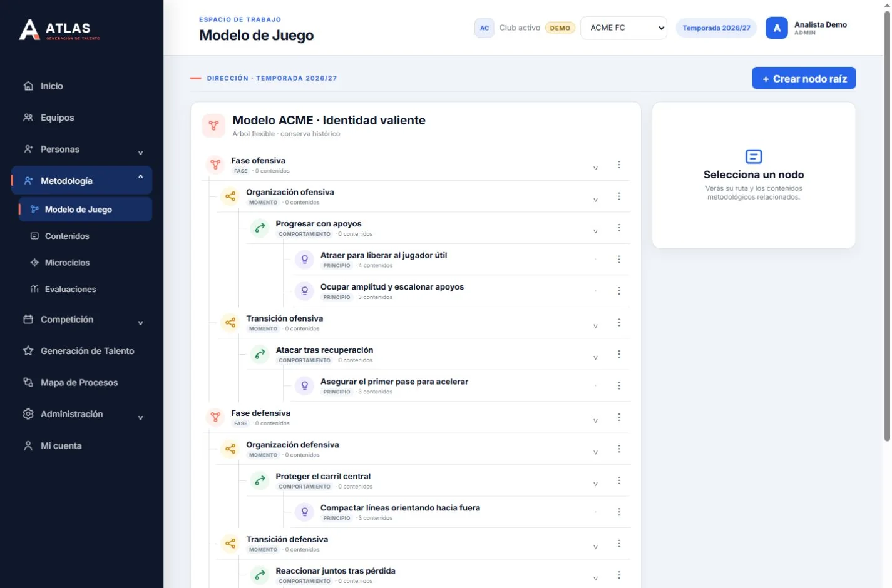This screenshot has height=588, width=892.
Task: Open Equipos from the sidebar
Action: coord(81,118)
